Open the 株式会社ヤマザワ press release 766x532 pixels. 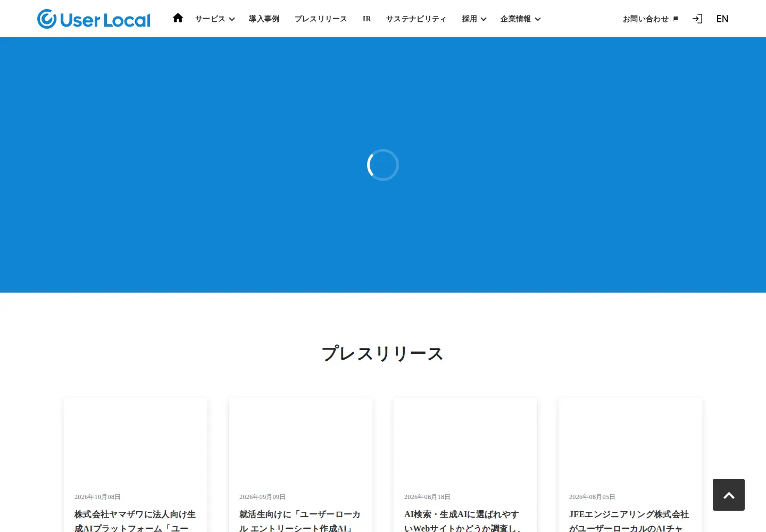coord(135,521)
